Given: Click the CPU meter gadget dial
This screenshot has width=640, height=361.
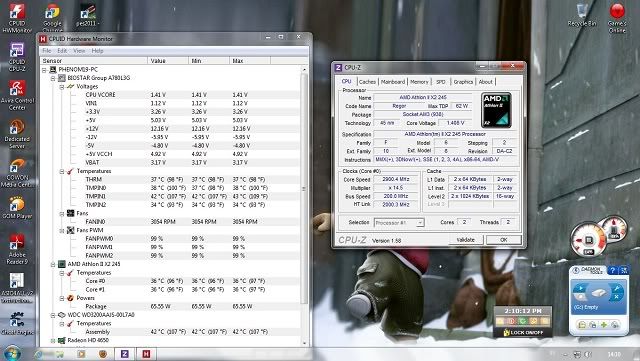Looking at the screenshot, I should click(x=588, y=240).
